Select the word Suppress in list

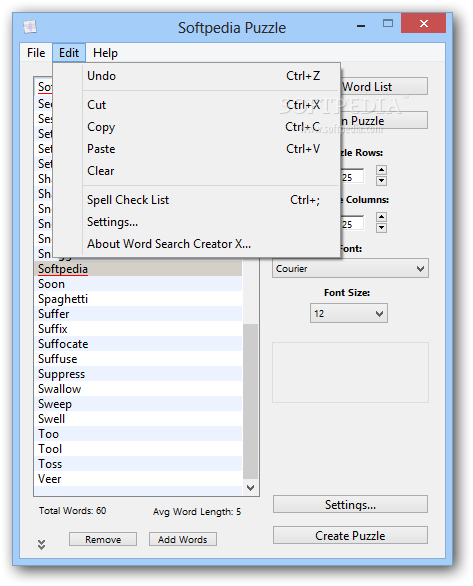tap(138, 374)
